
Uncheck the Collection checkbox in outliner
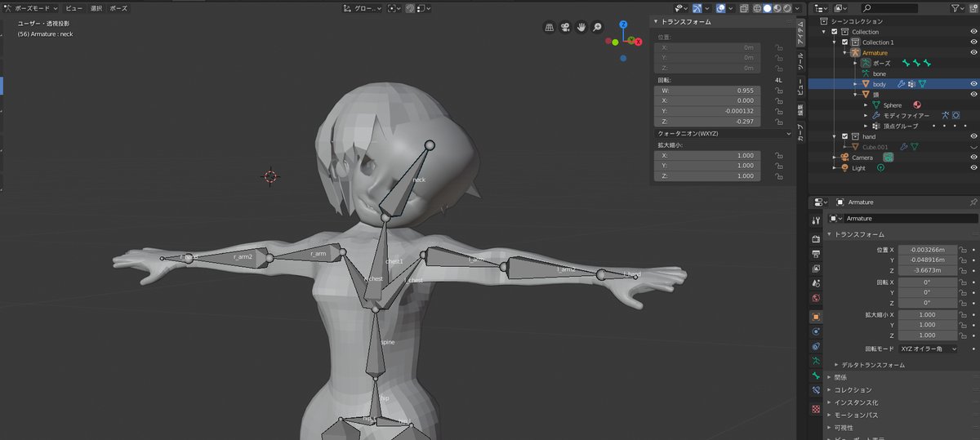(x=834, y=32)
